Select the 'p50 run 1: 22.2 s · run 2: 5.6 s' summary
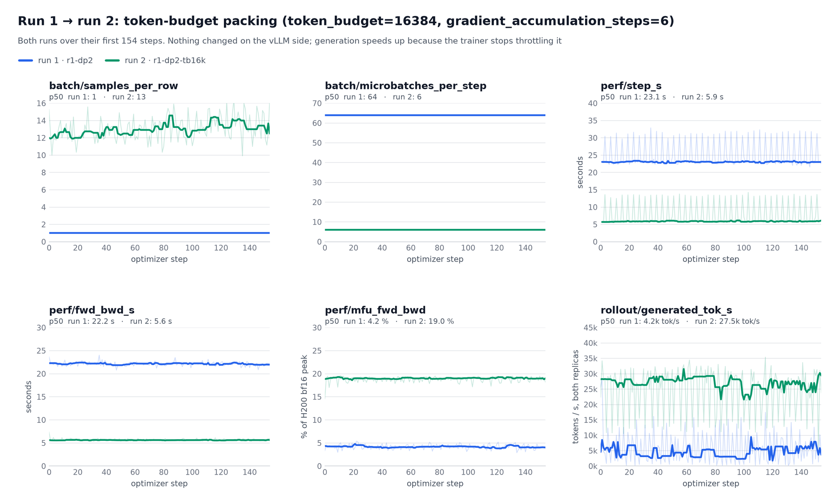Image resolution: width=837 pixels, height=504 pixels. point(110,321)
